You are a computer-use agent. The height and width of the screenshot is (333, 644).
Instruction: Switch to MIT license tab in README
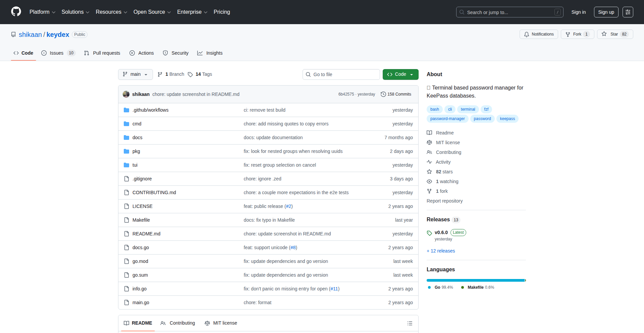tap(221, 323)
